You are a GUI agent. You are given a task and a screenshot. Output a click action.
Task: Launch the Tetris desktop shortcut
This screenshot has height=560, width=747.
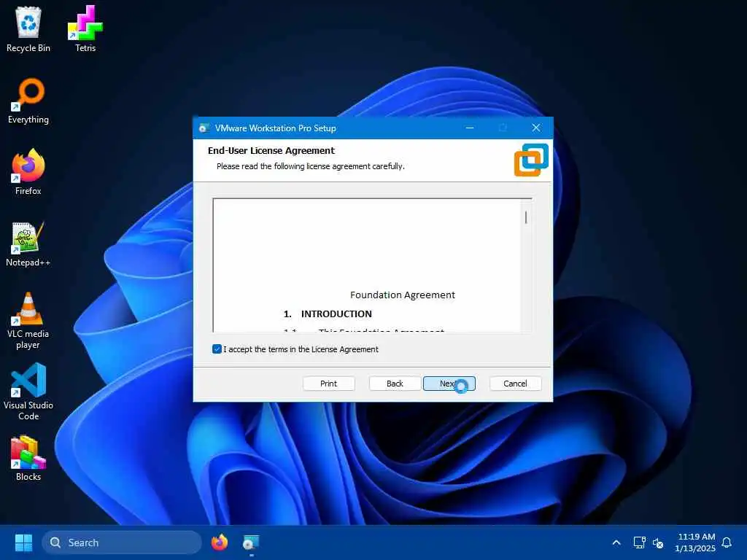[x=85, y=28]
